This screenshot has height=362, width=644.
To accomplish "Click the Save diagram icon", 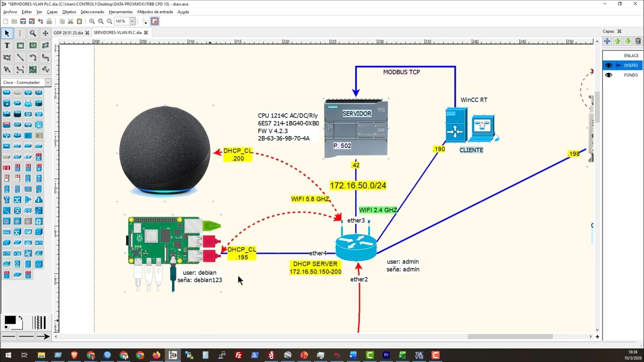I will (x=23, y=21).
